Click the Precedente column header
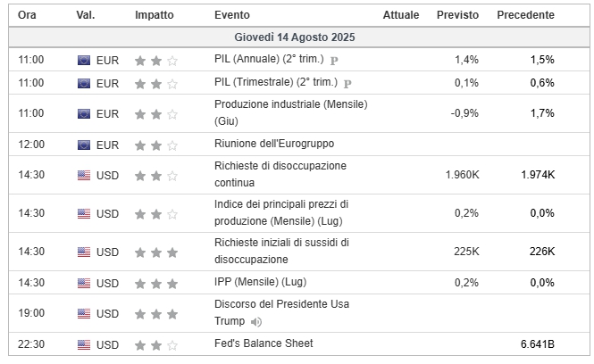This screenshot has width=594, height=364. (525, 15)
